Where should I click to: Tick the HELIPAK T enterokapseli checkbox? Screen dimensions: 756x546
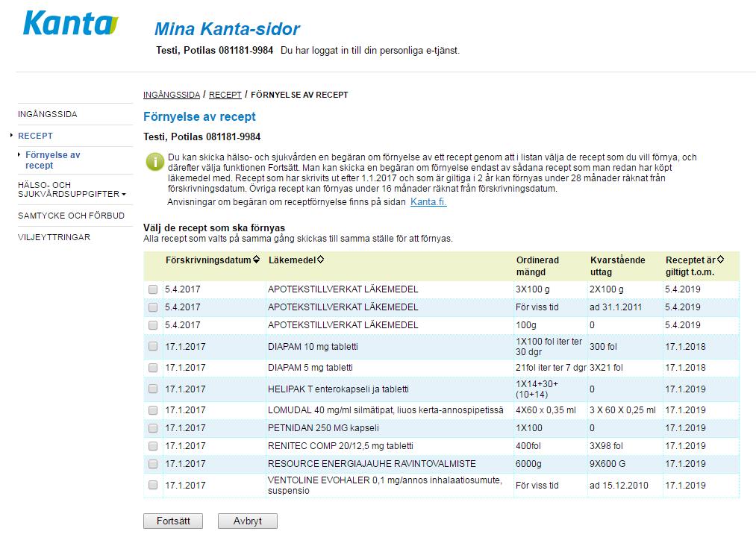[153, 389]
